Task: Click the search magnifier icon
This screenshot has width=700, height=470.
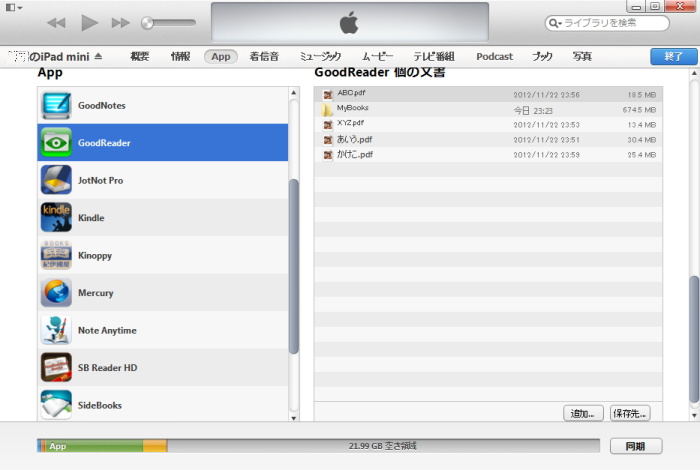Action: (554, 23)
